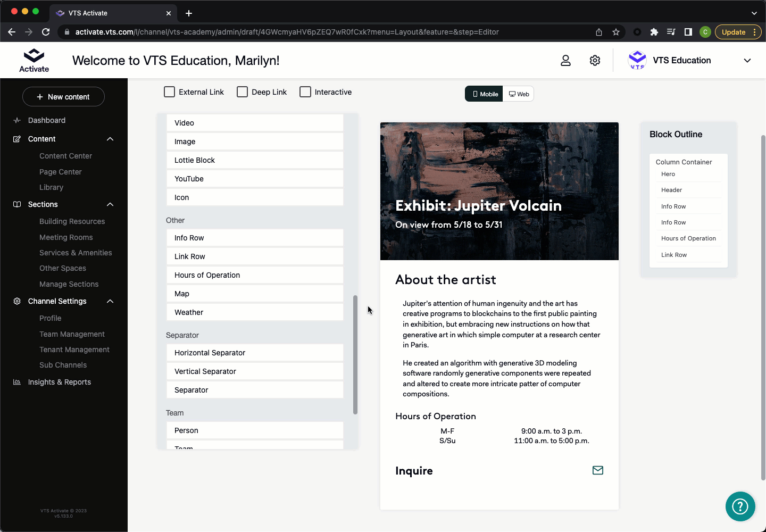Switch preview to Mobile

[x=484, y=94]
